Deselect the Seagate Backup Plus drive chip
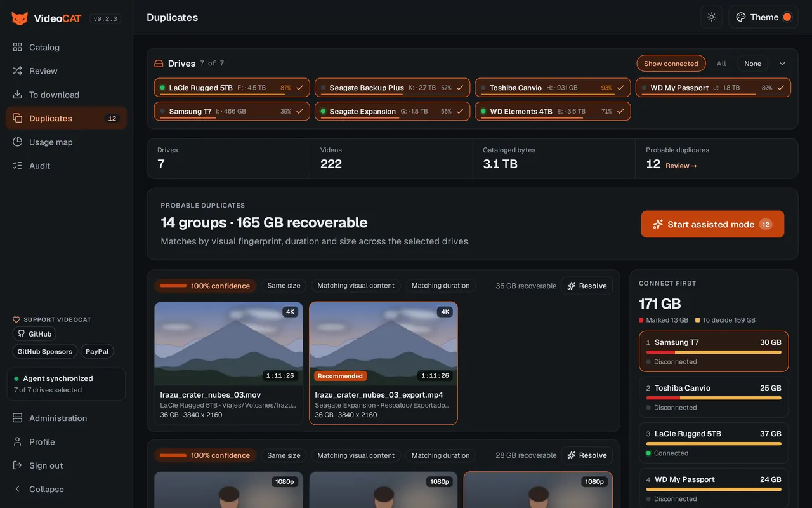 click(x=392, y=88)
